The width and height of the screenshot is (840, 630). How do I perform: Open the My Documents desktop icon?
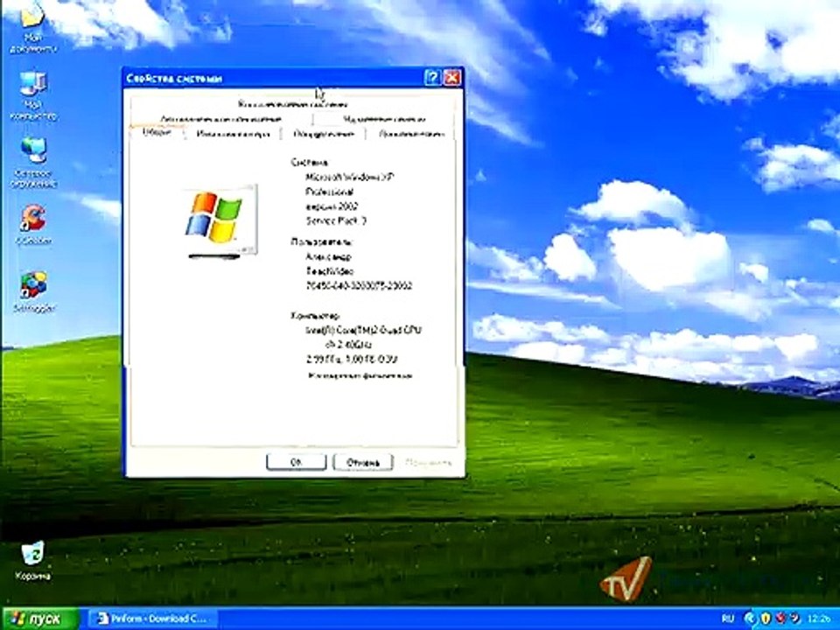click(32, 27)
